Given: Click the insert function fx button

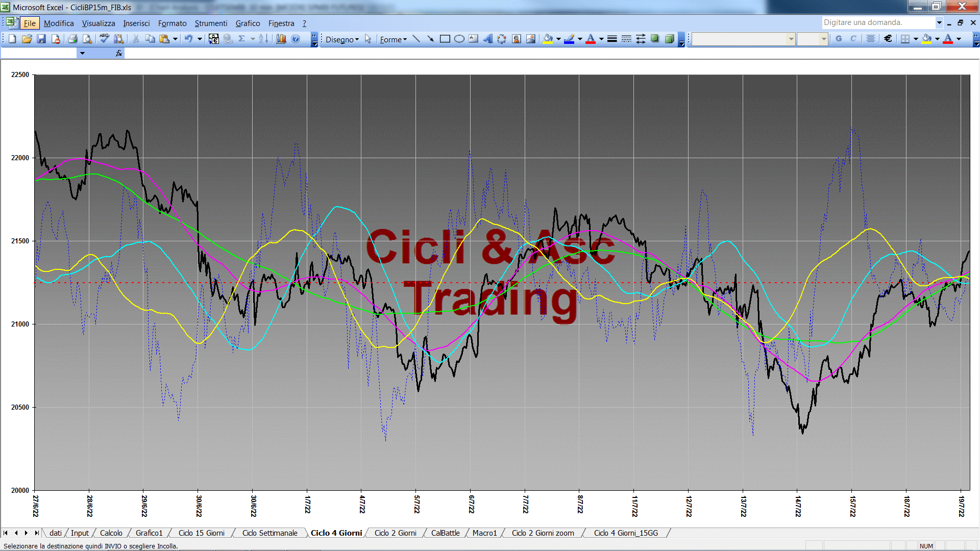Looking at the screenshot, I should pyautogui.click(x=119, y=53).
